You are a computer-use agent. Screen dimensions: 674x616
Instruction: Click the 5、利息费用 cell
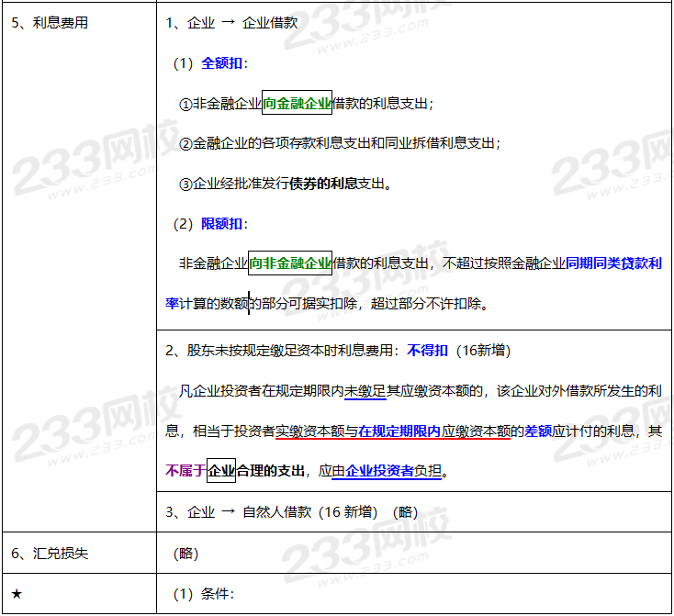click(51, 24)
